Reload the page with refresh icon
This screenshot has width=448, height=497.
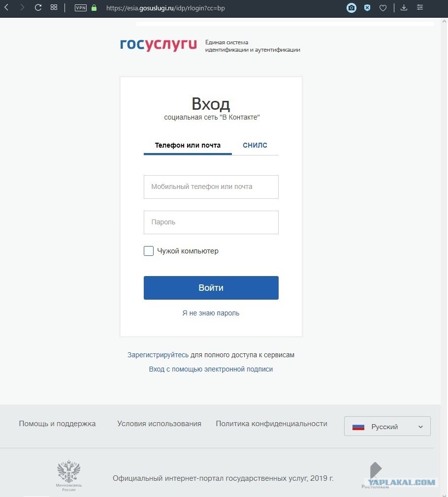[38, 7]
